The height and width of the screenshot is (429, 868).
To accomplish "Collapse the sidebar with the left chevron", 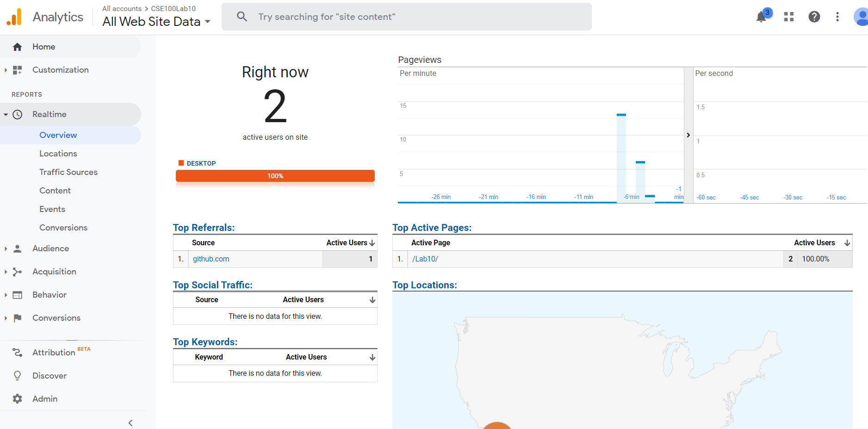I will tap(130, 423).
